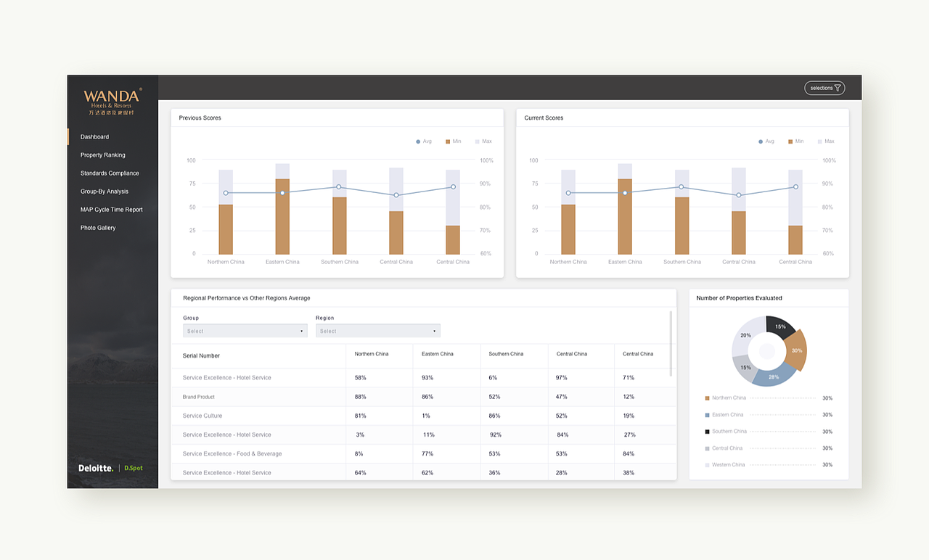Click Eastern China table column header
929x560 pixels.
(x=438, y=354)
